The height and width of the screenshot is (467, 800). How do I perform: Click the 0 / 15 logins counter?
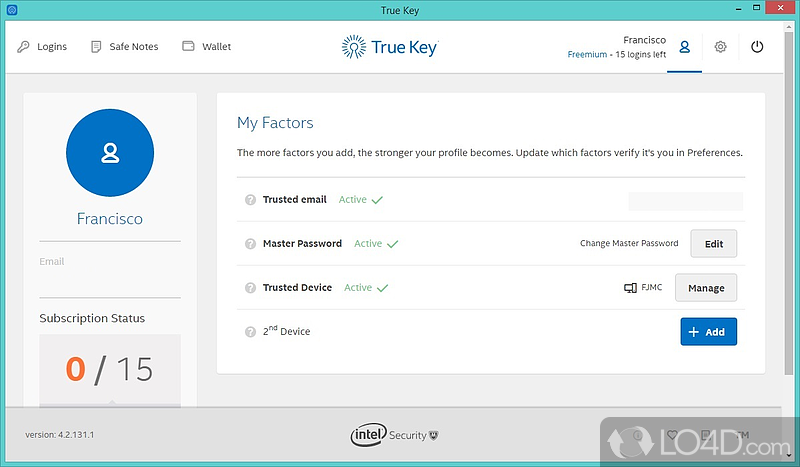tap(109, 369)
